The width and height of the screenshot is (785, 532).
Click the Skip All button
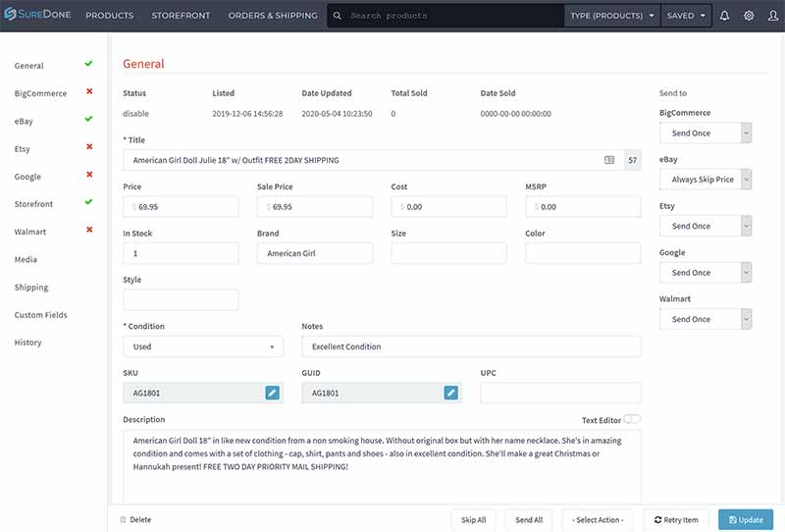[474, 520]
